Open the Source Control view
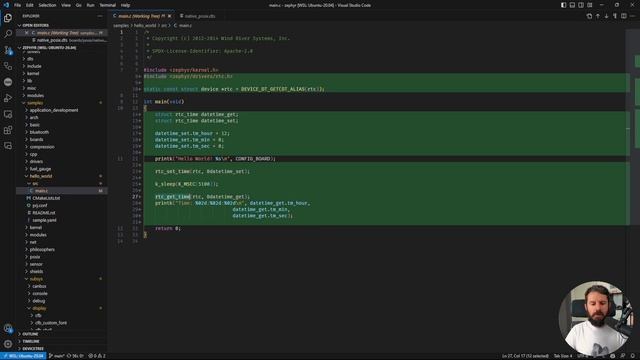Image resolution: width=640 pixels, height=360 pixels. point(8,50)
